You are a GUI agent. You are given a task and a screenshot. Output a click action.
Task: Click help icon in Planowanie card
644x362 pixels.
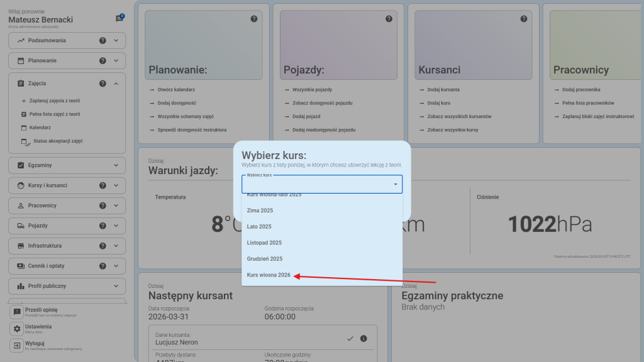tap(254, 19)
